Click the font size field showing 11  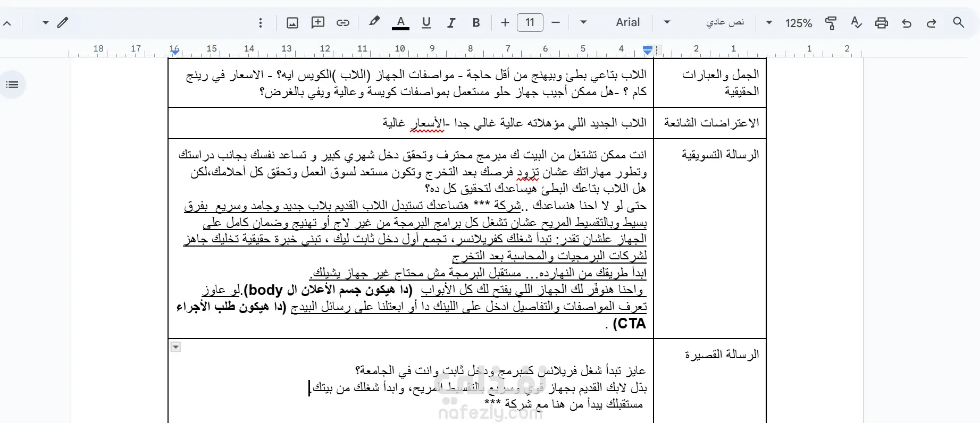530,22
